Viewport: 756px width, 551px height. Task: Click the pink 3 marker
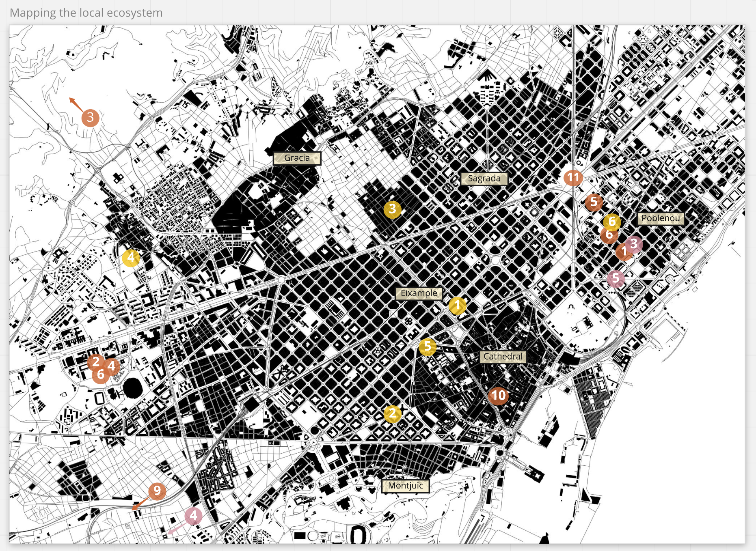point(634,244)
